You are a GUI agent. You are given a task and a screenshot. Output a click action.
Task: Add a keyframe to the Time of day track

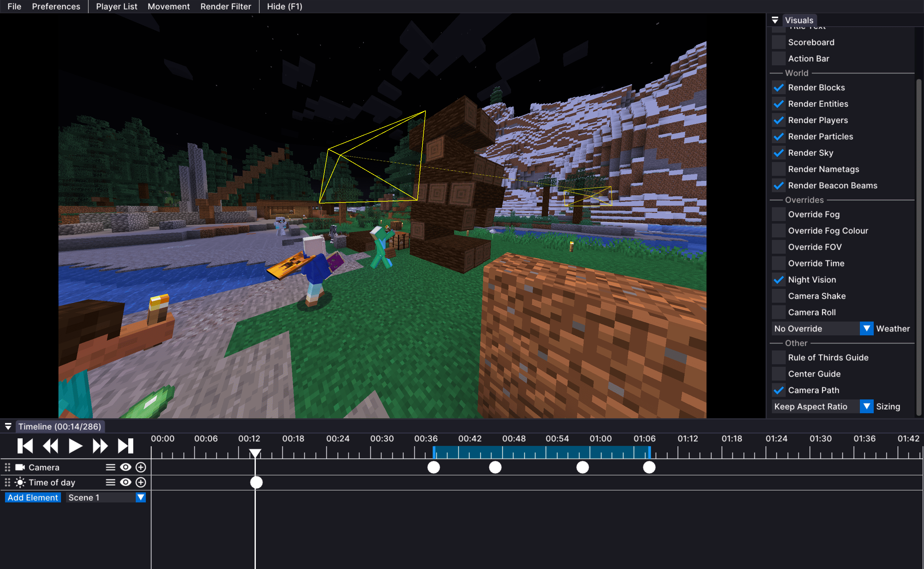click(141, 482)
